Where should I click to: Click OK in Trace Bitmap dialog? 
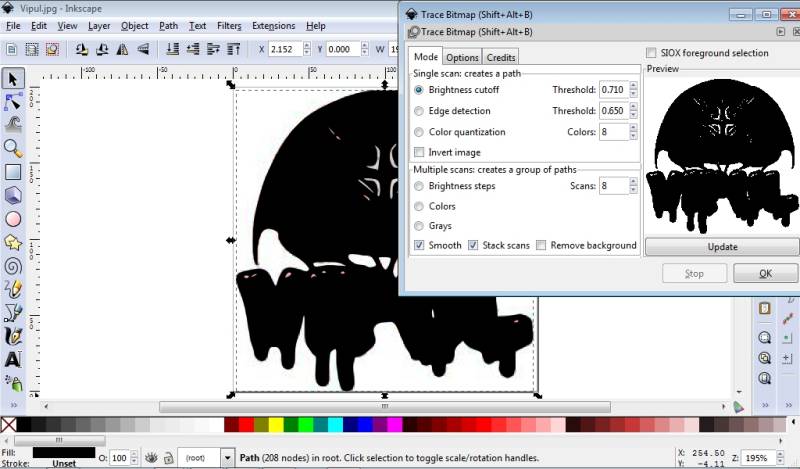tap(765, 274)
